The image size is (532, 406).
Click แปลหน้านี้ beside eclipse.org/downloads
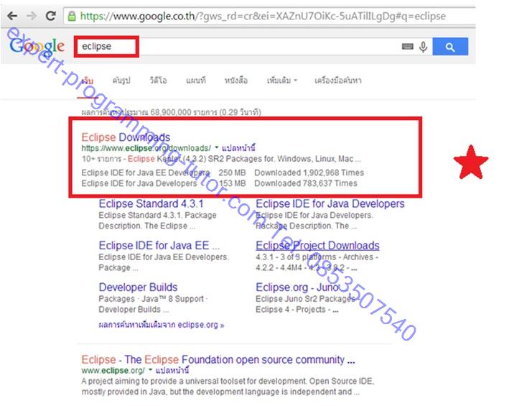[x=238, y=148]
